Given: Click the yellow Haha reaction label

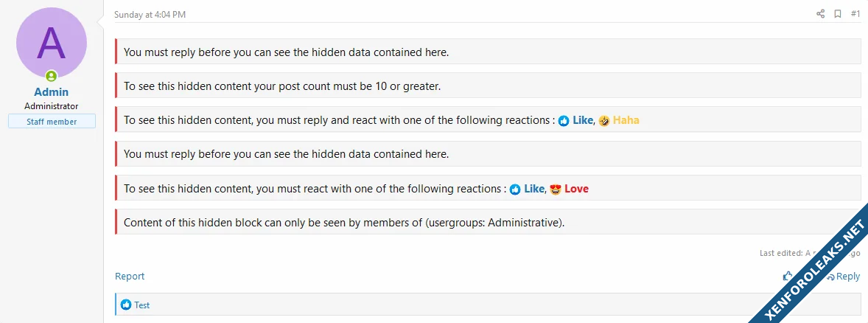Looking at the screenshot, I should [626, 120].
